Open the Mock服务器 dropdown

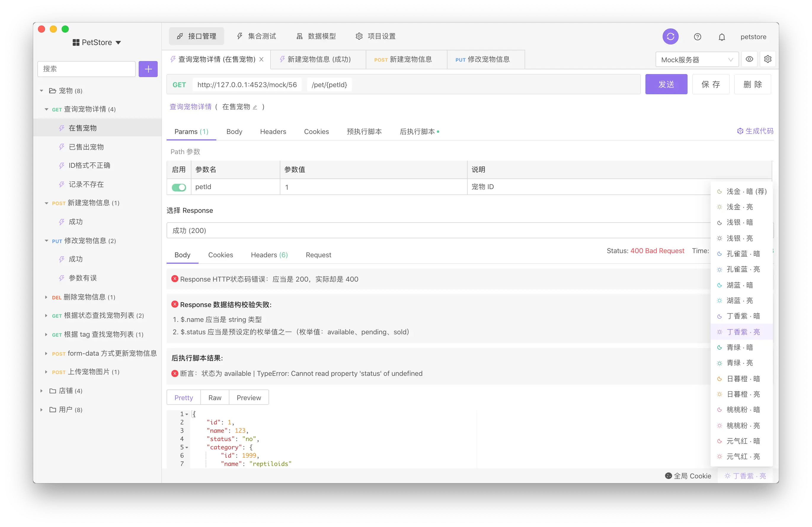coord(696,59)
